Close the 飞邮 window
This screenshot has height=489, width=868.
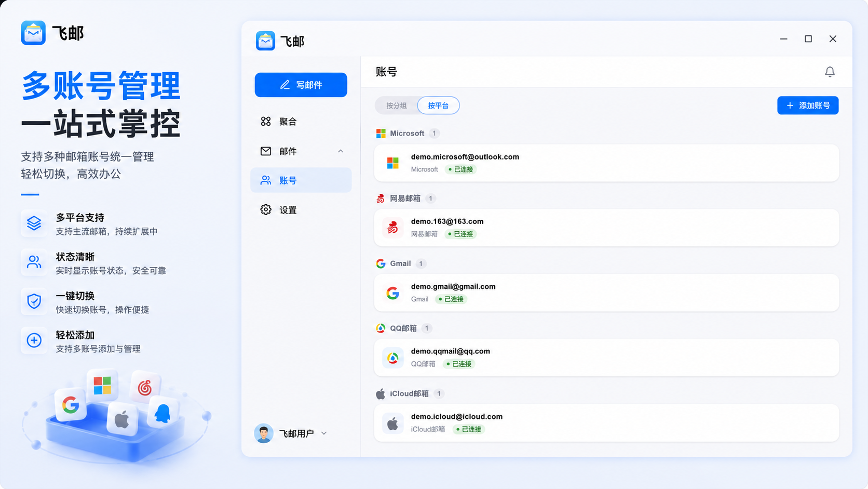point(833,39)
